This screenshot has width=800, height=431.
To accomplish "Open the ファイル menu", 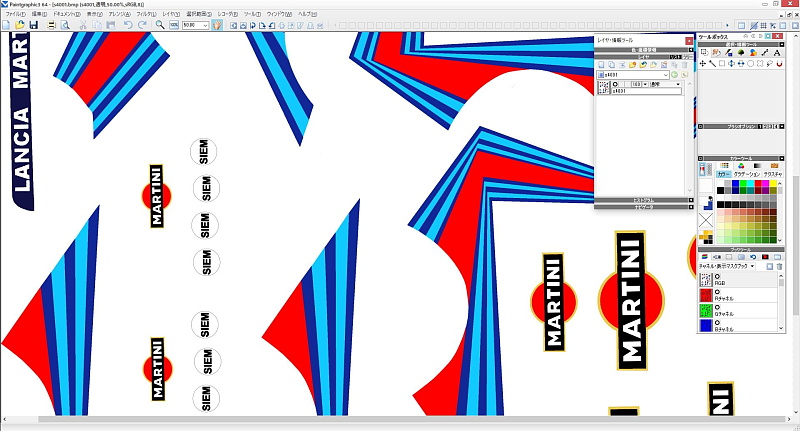I will coord(15,14).
